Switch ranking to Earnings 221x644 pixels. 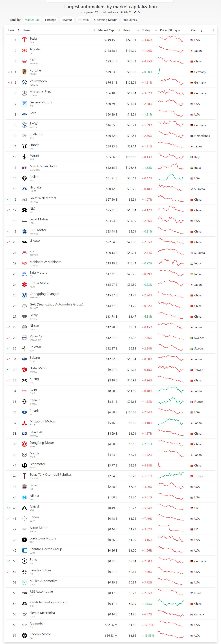coord(51,20)
